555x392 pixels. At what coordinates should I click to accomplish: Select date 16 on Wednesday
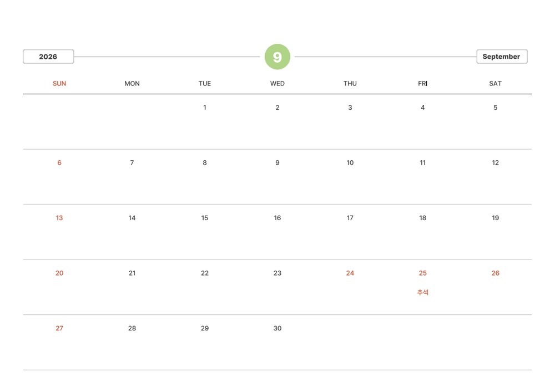277,218
